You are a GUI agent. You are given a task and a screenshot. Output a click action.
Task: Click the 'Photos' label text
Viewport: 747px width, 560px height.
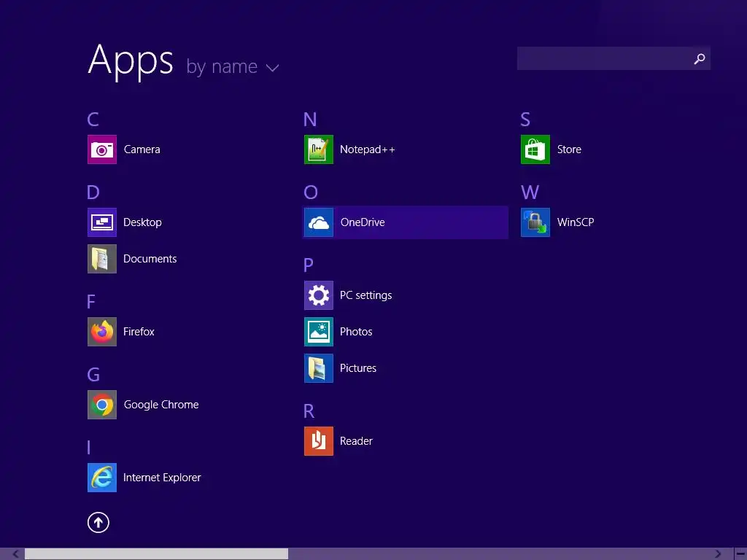[356, 332]
